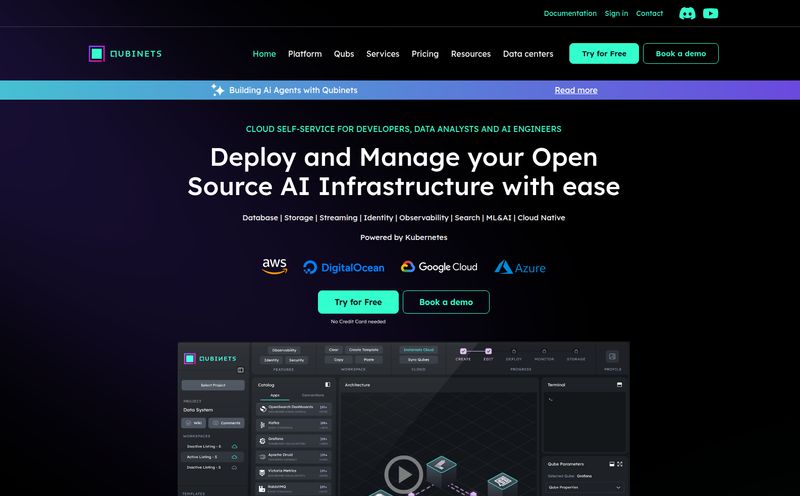This screenshot has height=496, width=800.
Task: Click the Grafana app icon in catalog
Action: (263, 440)
